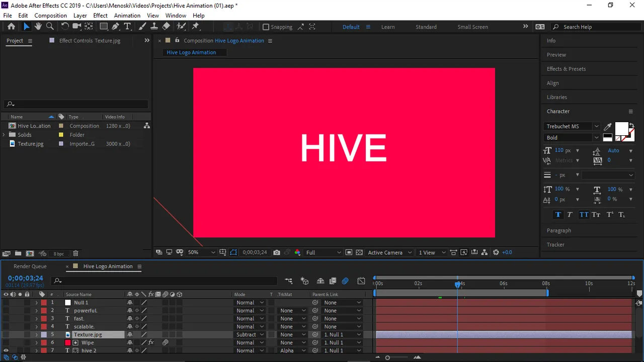Select the Pan Behind anchor point tool
Image resolution: width=644 pixels, height=362 pixels.
pyautogui.click(x=89, y=27)
